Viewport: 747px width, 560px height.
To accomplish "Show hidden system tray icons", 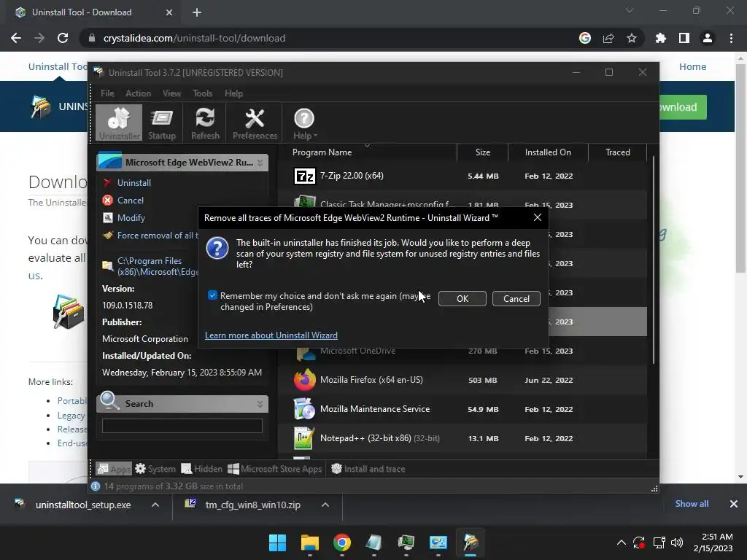I will [x=622, y=542].
